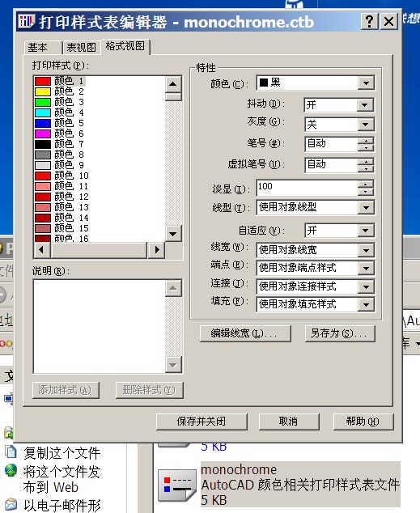420x513 pixels.
Task: Click the publish to Web globe icon
Action: 11,470
